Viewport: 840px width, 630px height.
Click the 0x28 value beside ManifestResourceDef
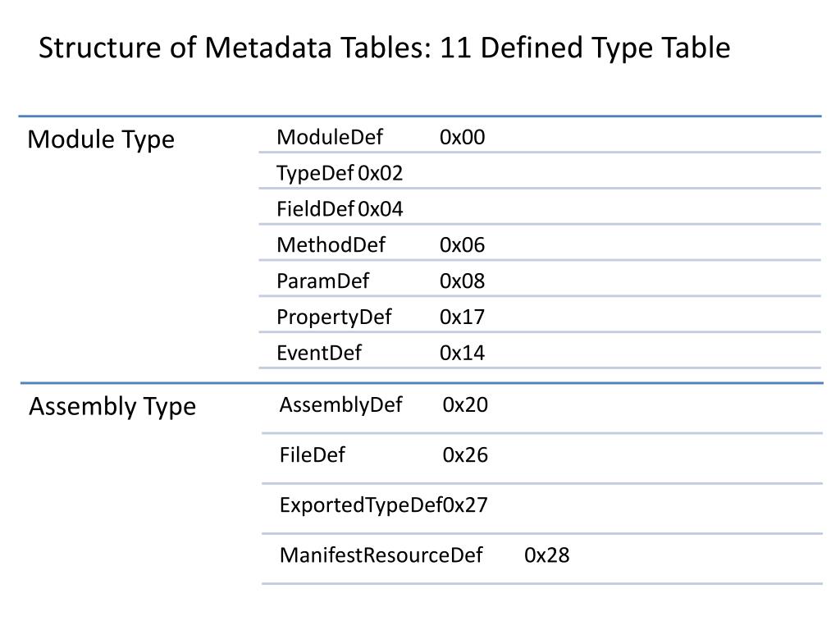tap(546, 555)
